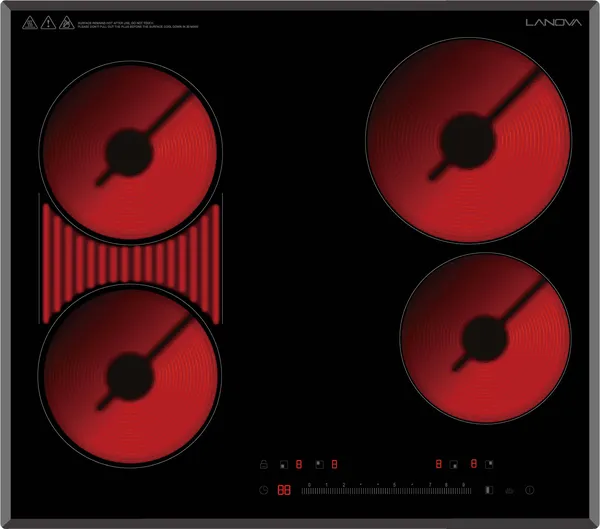Tap the hot-surface warning triangle icon
The width and height of the screenshot is (600, 529).
pyautogui.click(x=30, y=23)
